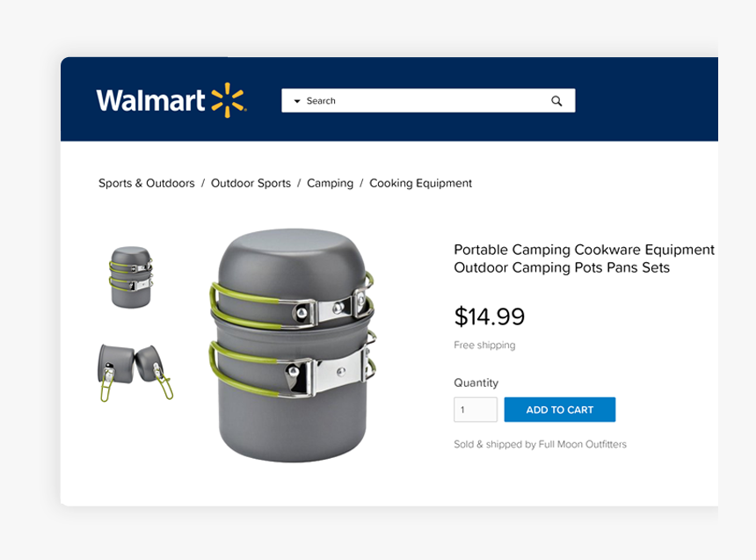This screenshot has height=560, width=756.
Task: Navigate to Outdoor Sports via breadcrumb
Action: (x=251, y=183)
